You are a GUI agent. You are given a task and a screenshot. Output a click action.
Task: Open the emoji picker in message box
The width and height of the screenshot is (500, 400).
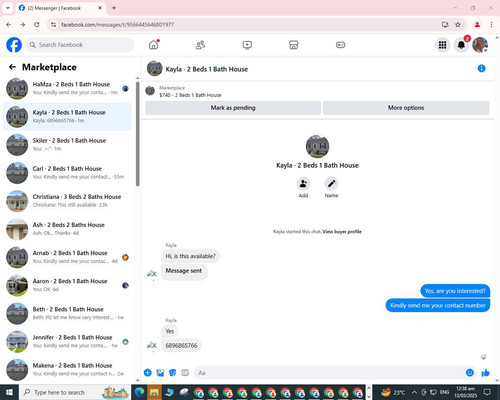(x=470, y=373)
